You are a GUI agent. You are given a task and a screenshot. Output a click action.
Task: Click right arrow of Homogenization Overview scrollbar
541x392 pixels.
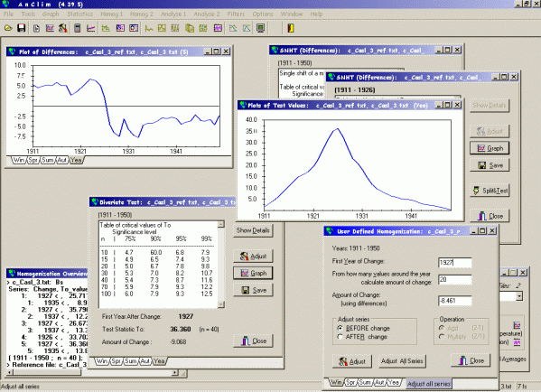tap(175, 373)
